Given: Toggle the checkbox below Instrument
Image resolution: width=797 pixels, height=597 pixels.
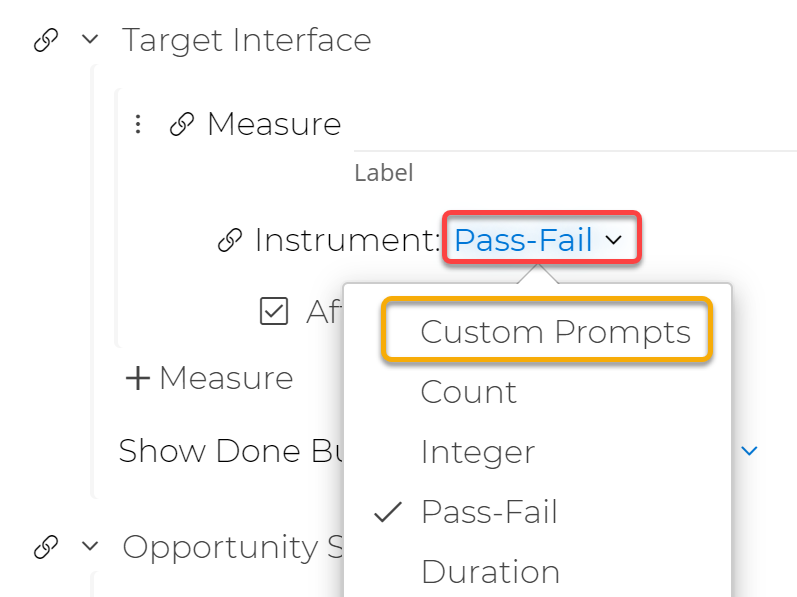Looking at the screenshot, I should pyautogui.click(x=273, y=312).
